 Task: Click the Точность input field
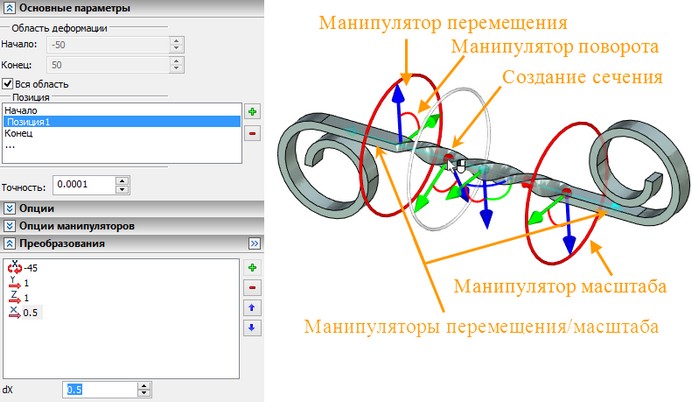click(x=84, y=184)
